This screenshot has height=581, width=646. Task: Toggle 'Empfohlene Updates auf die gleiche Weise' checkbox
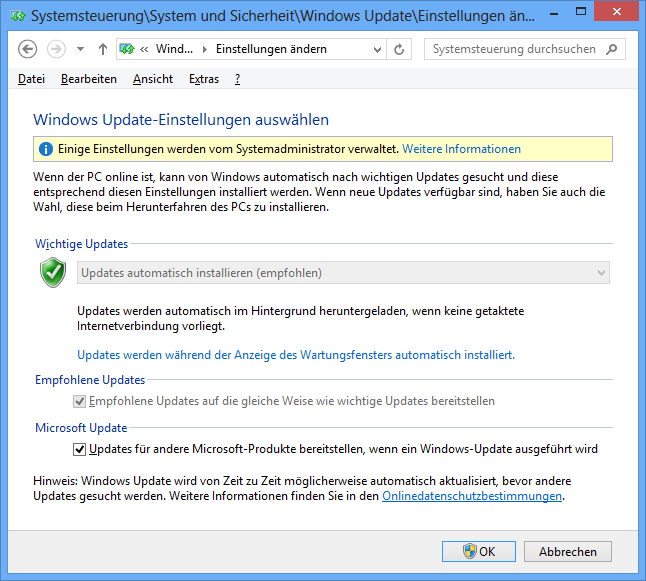coord(79,401)
